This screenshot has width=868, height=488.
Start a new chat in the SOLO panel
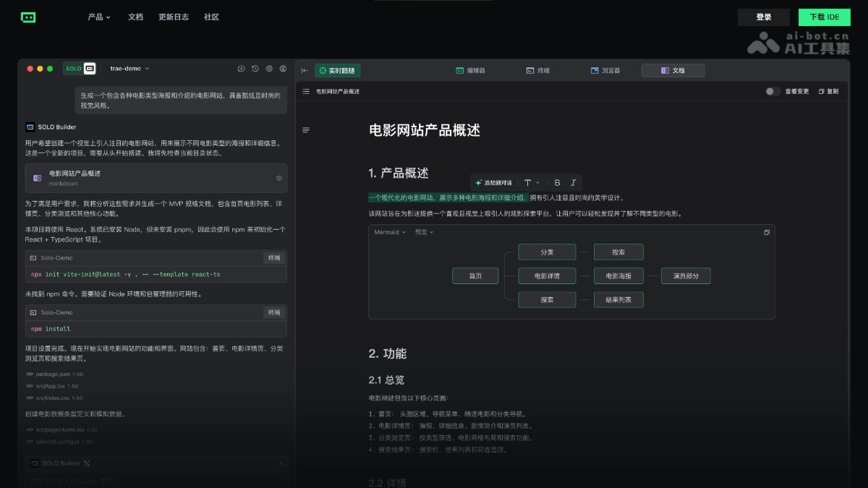(x=241, y=69)
